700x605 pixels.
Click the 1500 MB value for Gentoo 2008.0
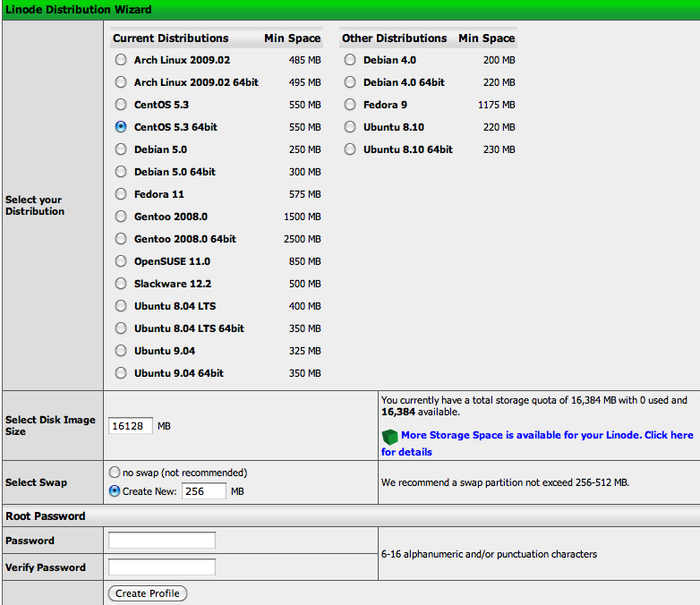click(x=303, y=217)
